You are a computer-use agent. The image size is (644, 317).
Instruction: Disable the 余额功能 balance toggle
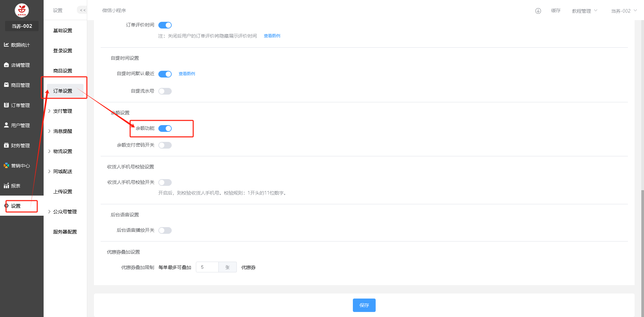click(x=165, y=128)
